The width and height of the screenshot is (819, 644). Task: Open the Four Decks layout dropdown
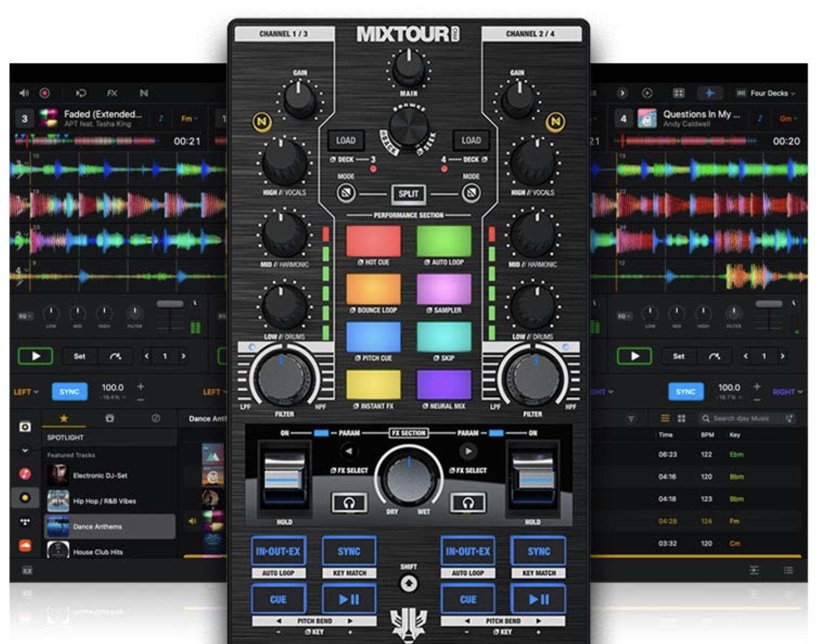(x=768, y=93)
